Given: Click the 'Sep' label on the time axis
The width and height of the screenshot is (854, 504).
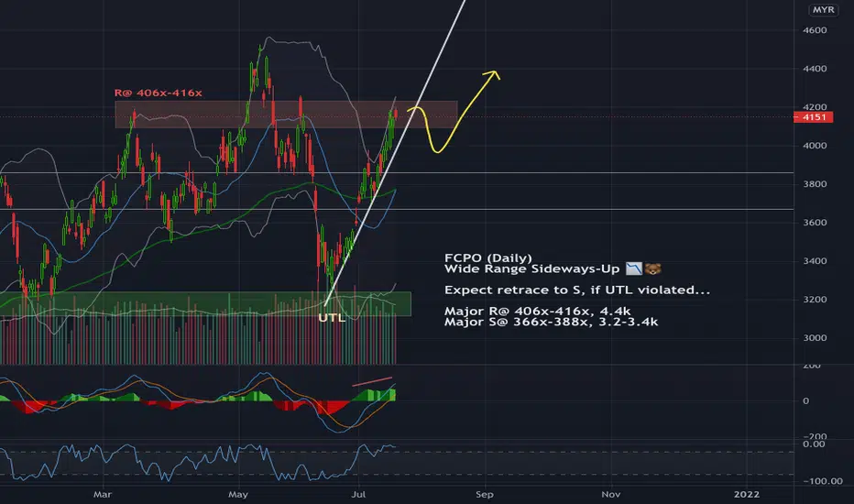Looking at the screenshot, I should tap(485, 495).
